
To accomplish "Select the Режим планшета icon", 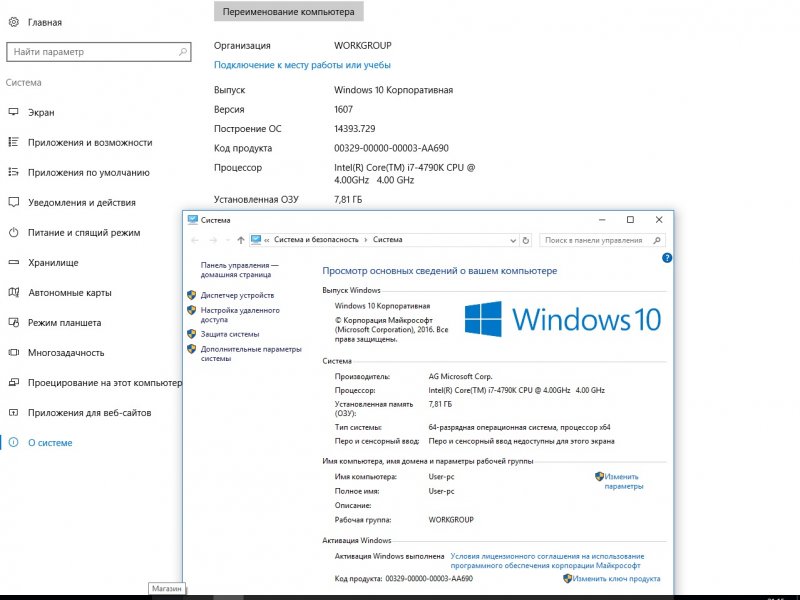I will 14,322.
